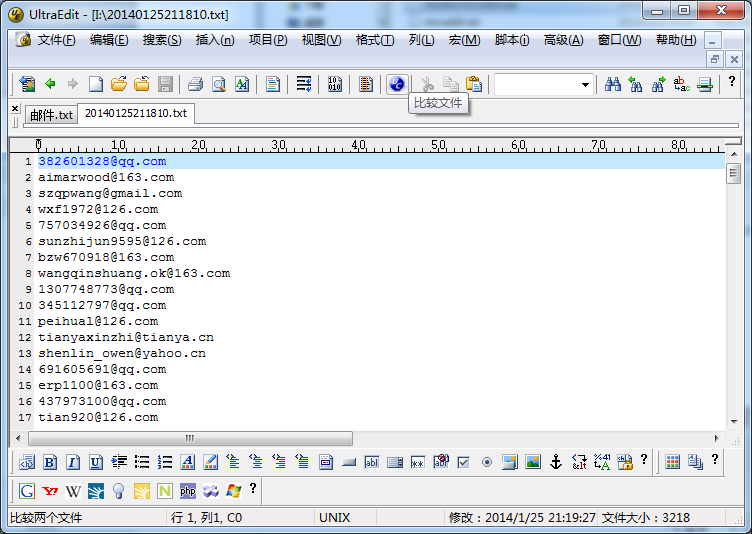
Task: Click the Find binoculars icon
Action: [613, 84]
